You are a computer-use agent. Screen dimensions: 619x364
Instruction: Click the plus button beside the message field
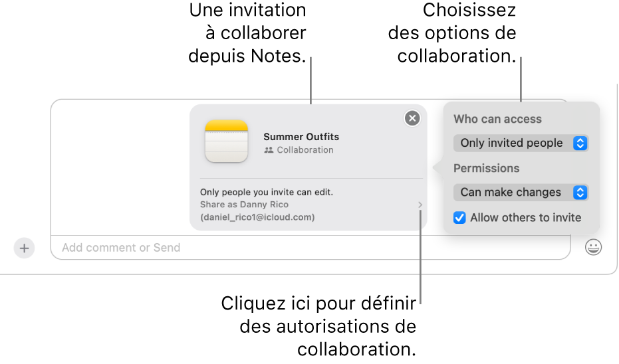click(x=24, y=248)
